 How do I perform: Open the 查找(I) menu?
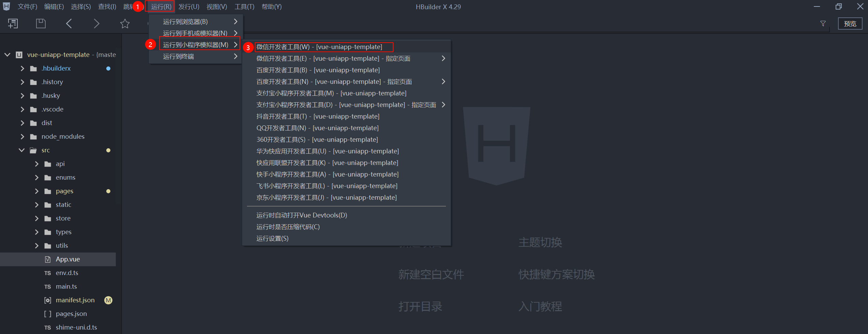coord(107,7)
